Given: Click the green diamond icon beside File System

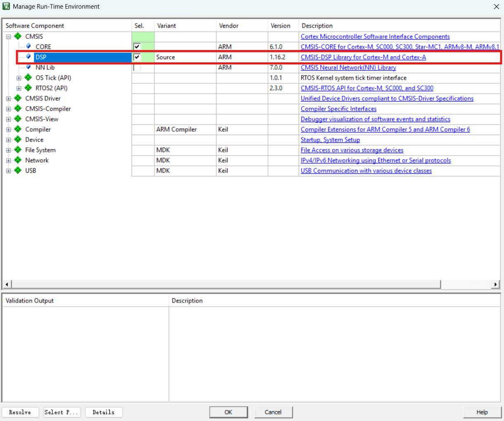Looking at the screenshot, I should pos(18,150).
